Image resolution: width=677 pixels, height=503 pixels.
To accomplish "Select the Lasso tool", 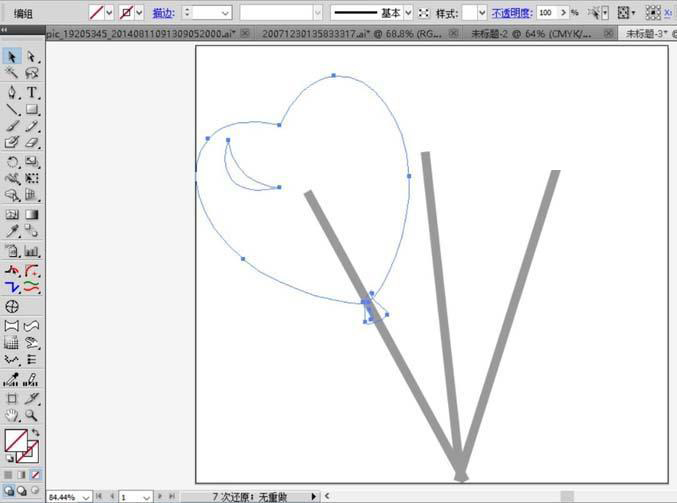I will (x=32, y=73).
